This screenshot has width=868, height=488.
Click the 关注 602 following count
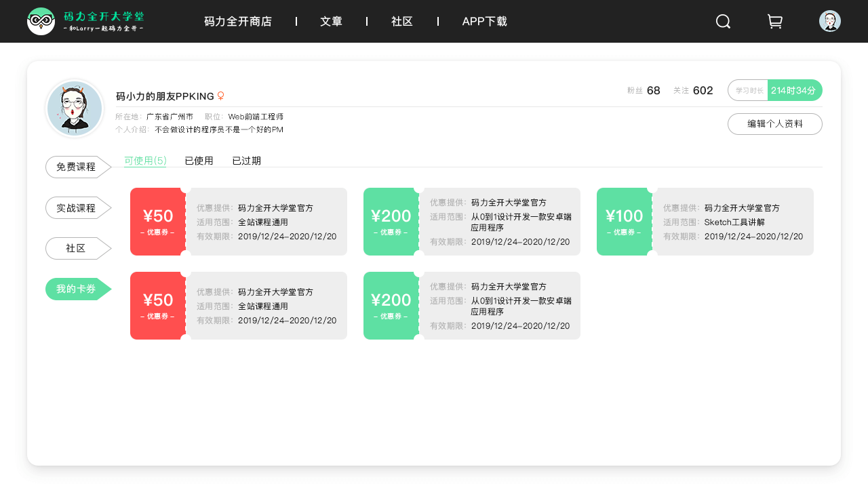pos(693,90)
